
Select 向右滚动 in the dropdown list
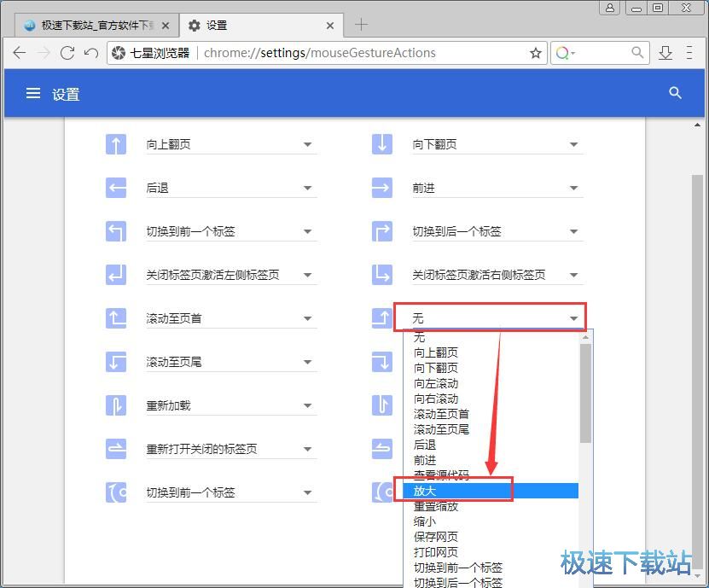[491, 399]
